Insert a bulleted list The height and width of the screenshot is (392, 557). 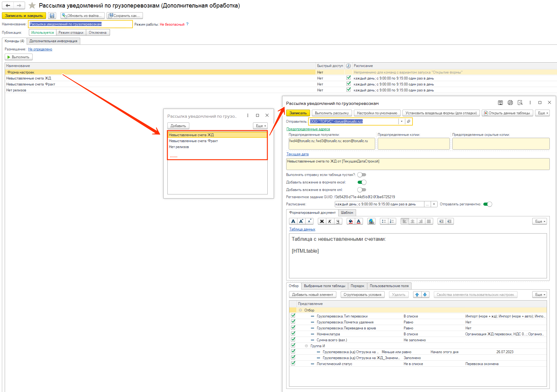pyautogui.click(x=384, y=221)
